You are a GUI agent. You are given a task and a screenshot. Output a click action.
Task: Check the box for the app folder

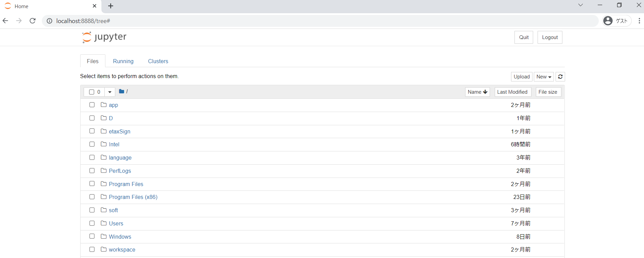[92, 105]
